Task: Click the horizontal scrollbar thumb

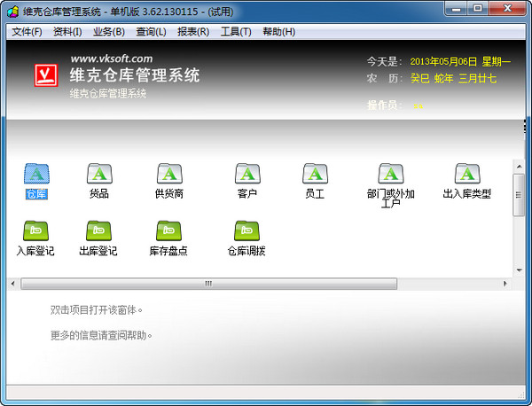Action: (208, 284)
